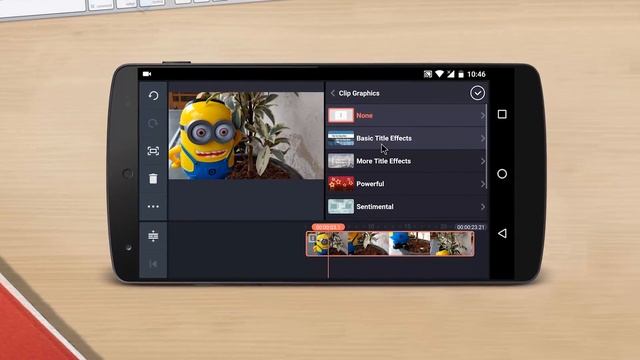Screen dimensions: 640x360
Task: Tap the red Powerful thumbnail
Action: tap(341, 184)
